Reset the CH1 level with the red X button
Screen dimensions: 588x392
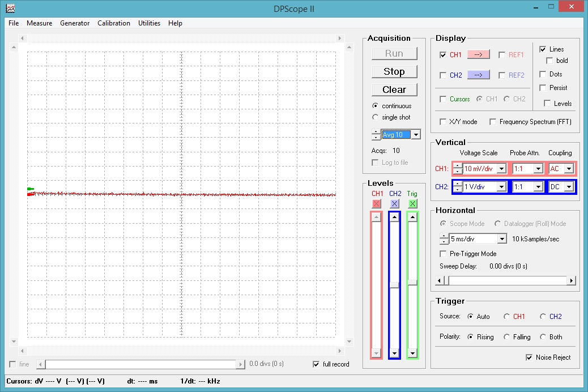click(x=377, y=204)
